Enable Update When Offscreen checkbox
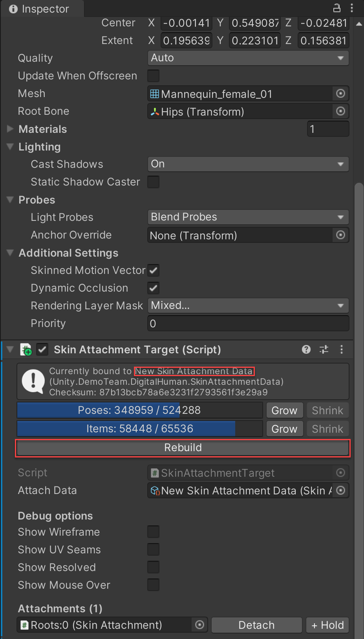The image size is (364, 639). pyautogui.click(x=153, y=75)
